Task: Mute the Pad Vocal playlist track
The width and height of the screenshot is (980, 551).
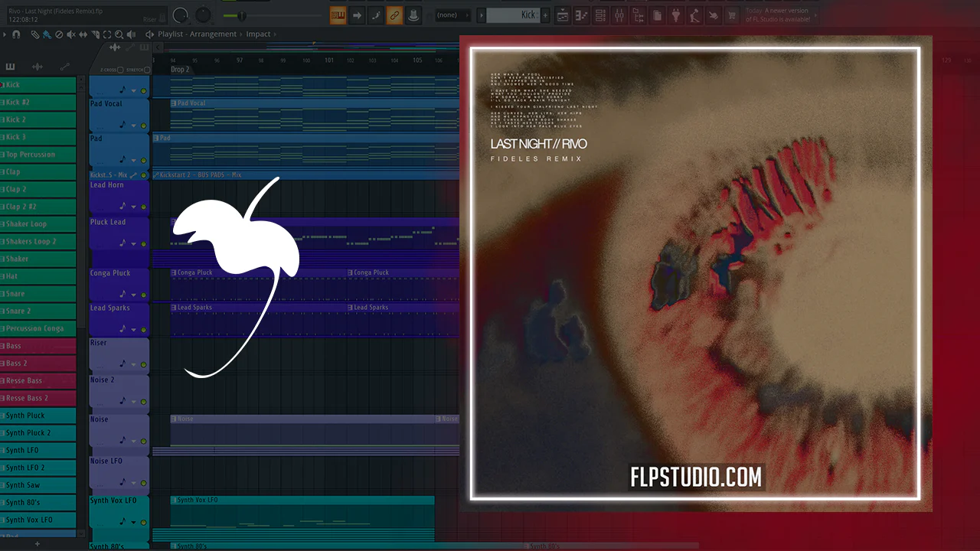Action: click(143, 125)
